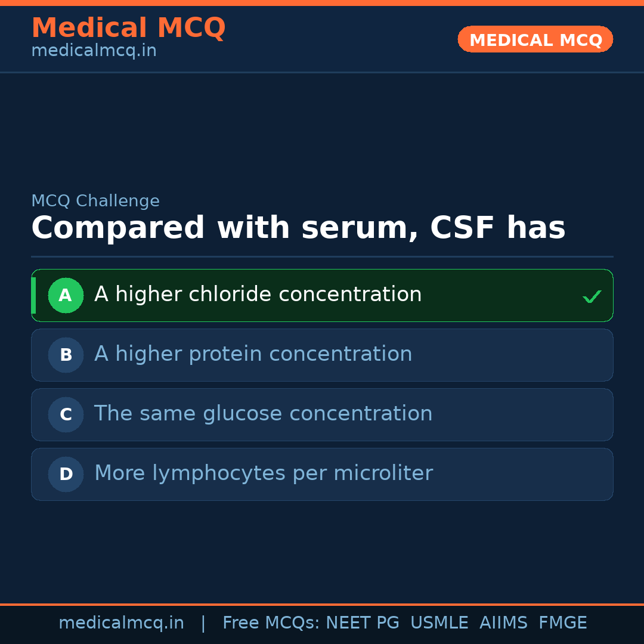This screenshot has height=644, width=644.
Task: Click the green A letter badge
Action: pyautogui.click(x=66, y=295)
